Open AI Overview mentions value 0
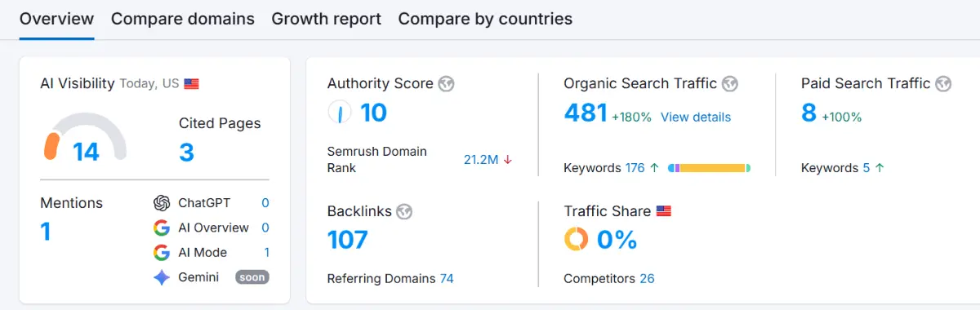Screen dimensions: 980x310 click(265, 228)
